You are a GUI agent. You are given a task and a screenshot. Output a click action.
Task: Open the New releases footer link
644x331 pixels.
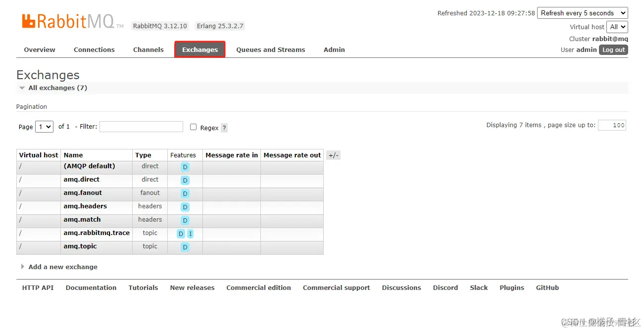[192, 288]
